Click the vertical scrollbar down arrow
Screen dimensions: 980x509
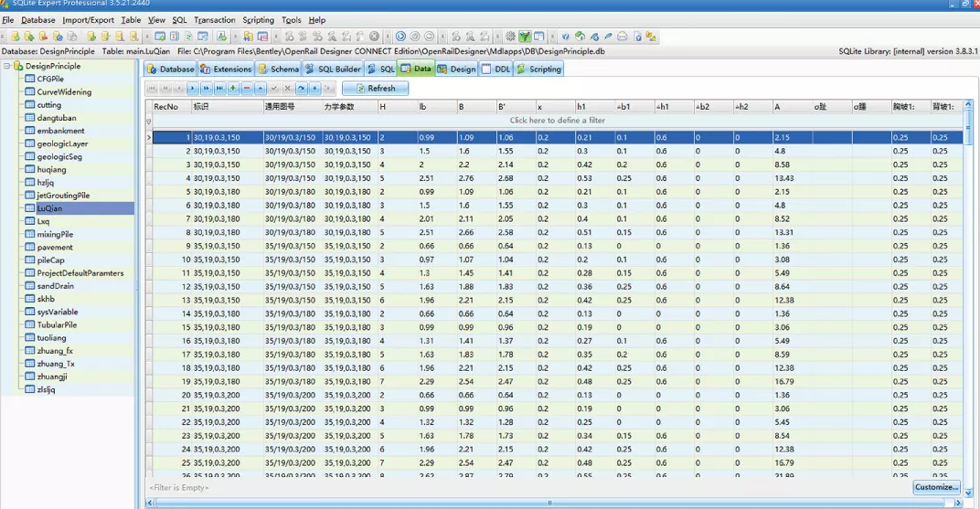pos(968,493)
